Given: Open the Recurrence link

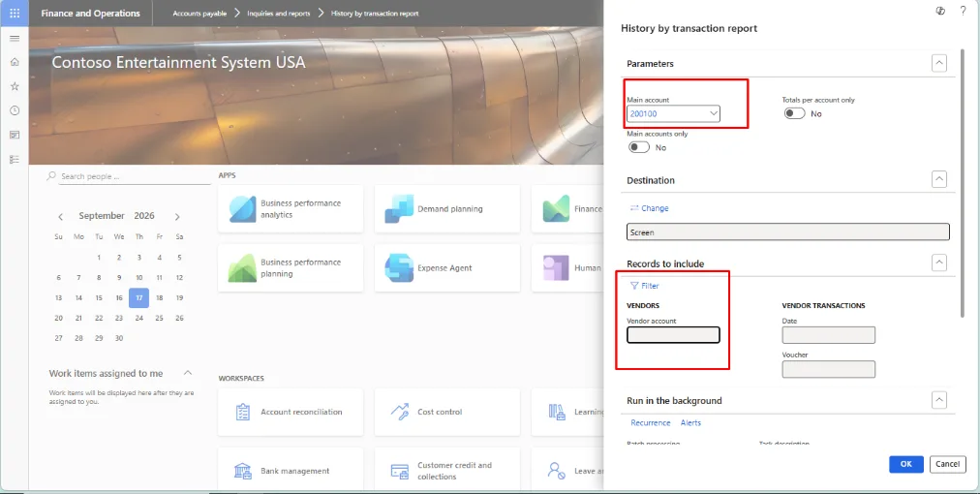Looking at the screenshot, I should tap(651, 422).
